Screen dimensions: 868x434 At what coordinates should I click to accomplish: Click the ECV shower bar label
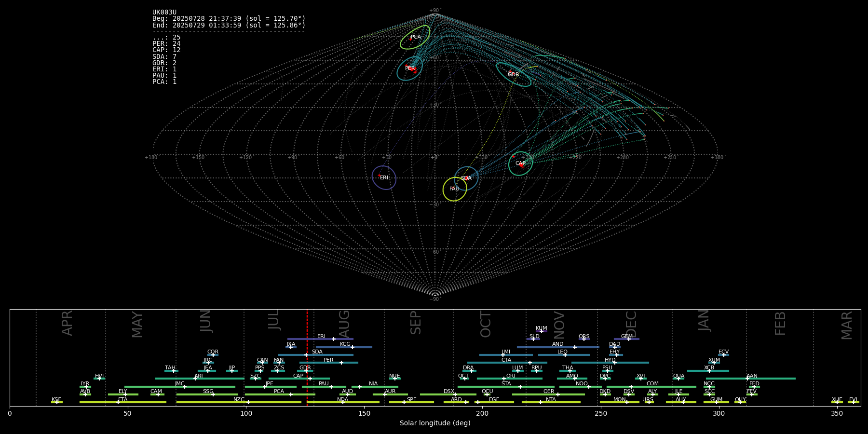pos(723,352)
